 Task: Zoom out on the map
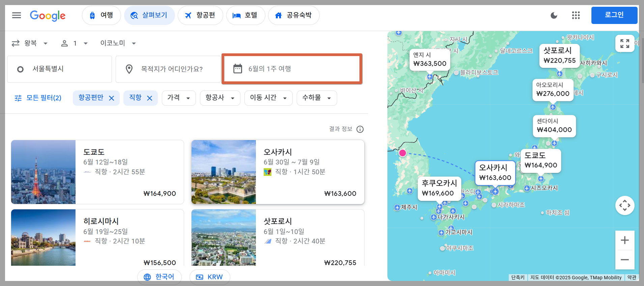tap(625, 260)
